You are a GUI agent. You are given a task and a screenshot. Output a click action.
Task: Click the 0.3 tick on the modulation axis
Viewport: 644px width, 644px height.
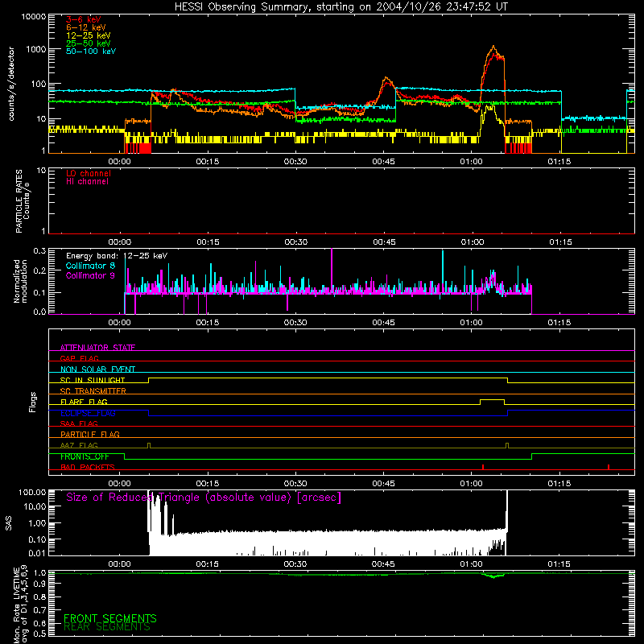coord(39,250)
